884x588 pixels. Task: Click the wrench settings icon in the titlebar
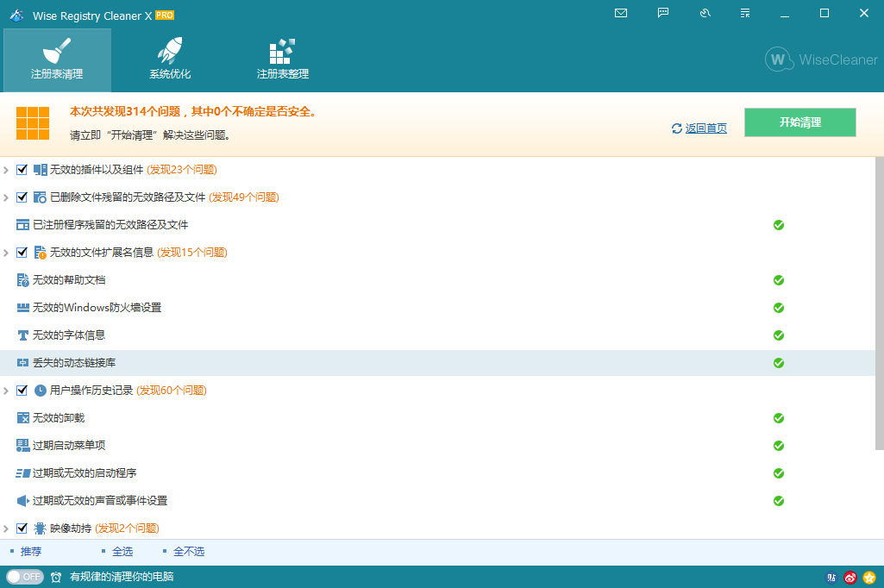[x=704, y=13]
